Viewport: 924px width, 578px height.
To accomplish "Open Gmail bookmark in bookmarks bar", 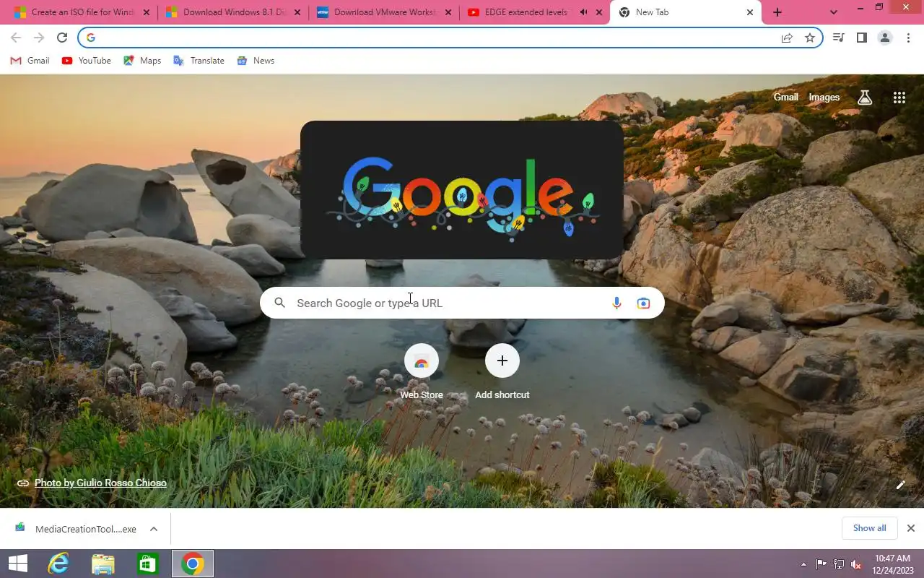I will [30, 61].
